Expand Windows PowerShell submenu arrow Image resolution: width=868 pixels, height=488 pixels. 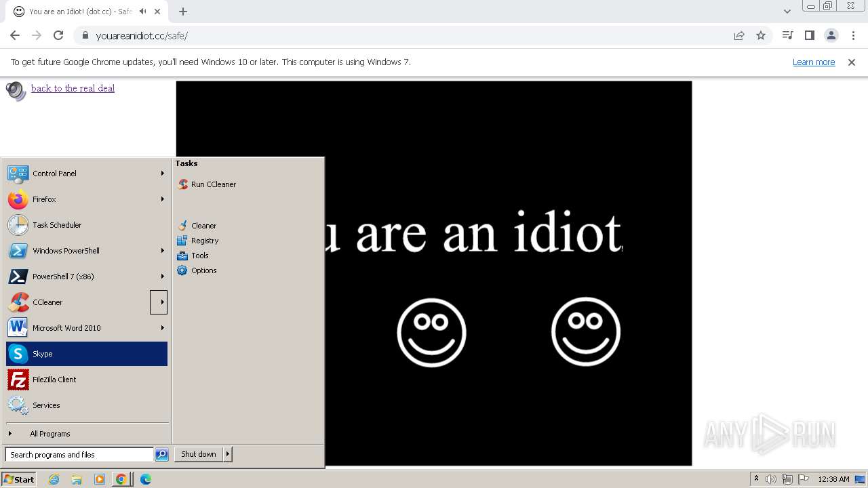point(162,251)
